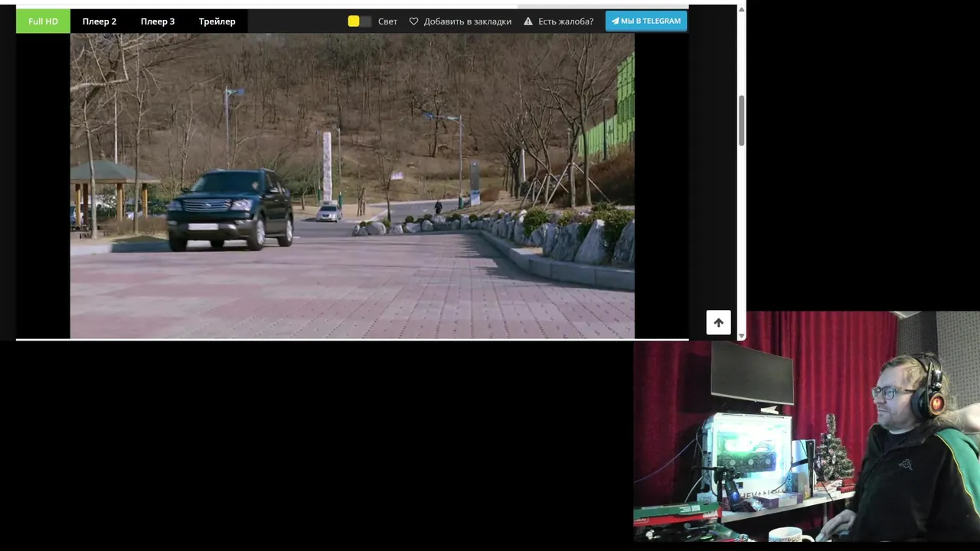Open the Плеер 3 tab
The image size is (980, 551).
click(x=158, y=21)
